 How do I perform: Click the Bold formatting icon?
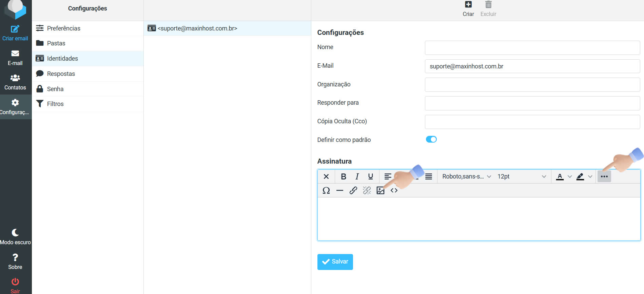tap(343, 176)
